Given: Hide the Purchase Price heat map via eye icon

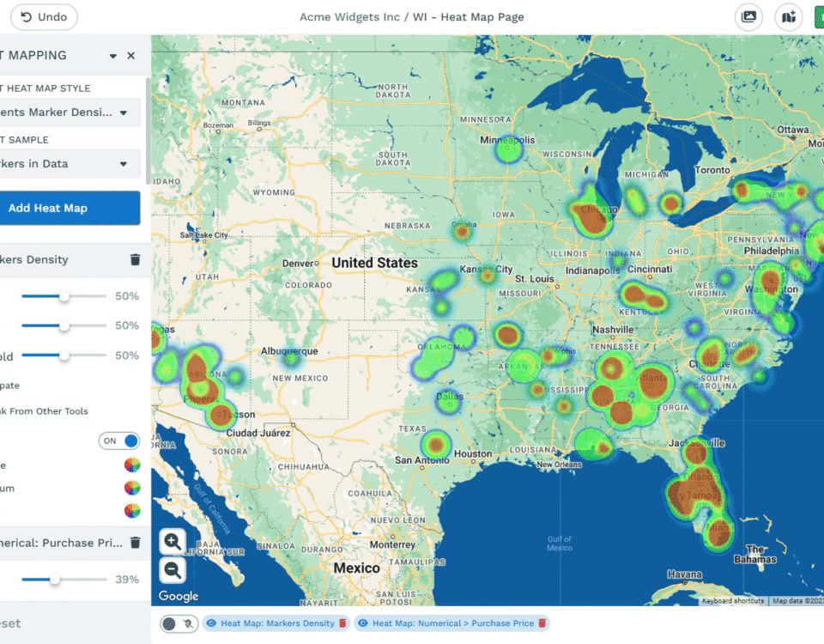Looking at the screenshot, I should [363, 623].
